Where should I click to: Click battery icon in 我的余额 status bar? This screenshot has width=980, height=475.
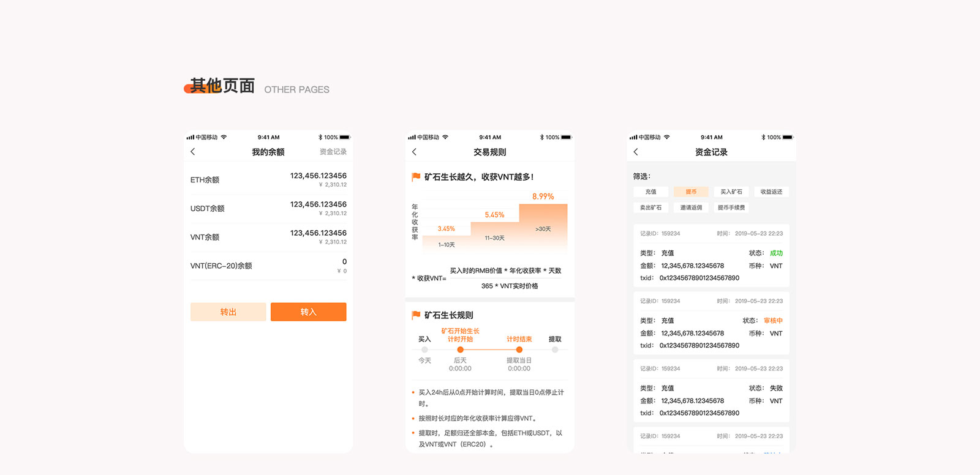pos(345,137)
